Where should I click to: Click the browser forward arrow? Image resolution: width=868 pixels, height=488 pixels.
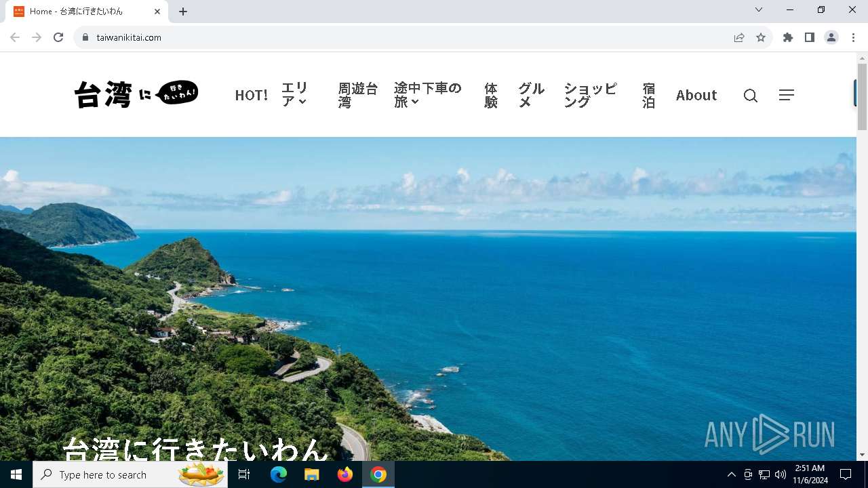coord(37,37)
